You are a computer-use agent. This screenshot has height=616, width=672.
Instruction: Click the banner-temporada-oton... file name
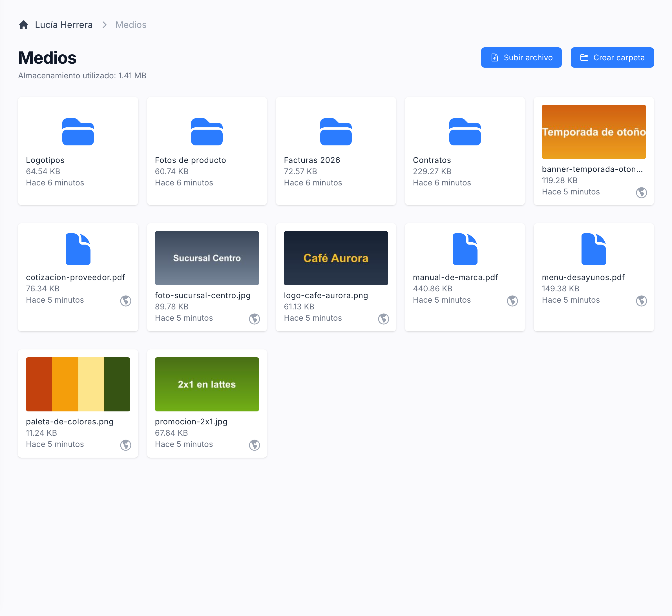pyautogui.click(x=592, y=169)
